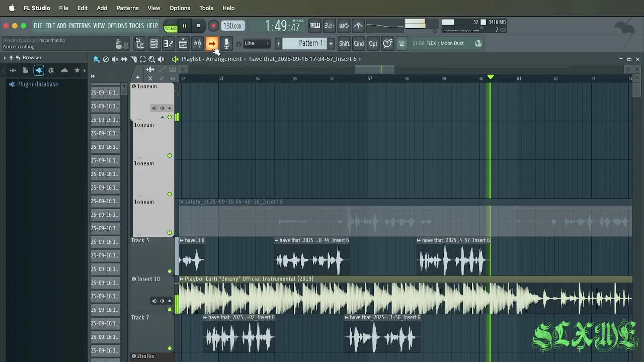This screenshot has width=644, height=362.
Task: Add new pattern with plus button
Action: pyautogui.click(x=331, y=44)
